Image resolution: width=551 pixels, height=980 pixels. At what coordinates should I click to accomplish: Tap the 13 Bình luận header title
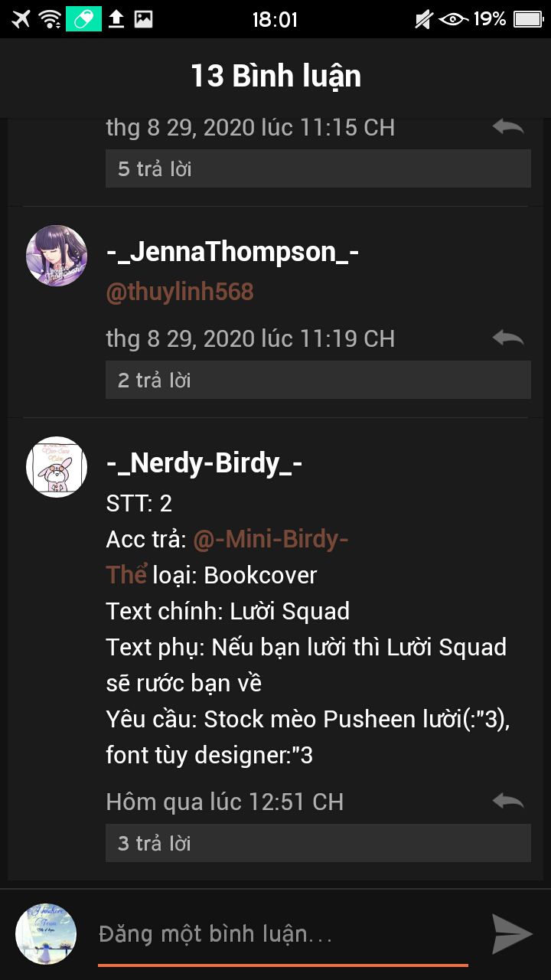(x=275, y=77)
